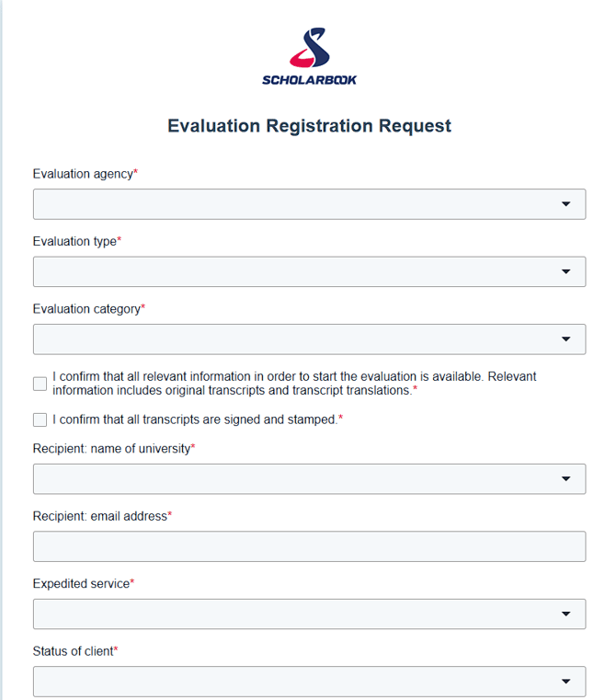Click the Evaluation type dropdown arrow
This screenshot has height=700, width=616.
point(566,271)
